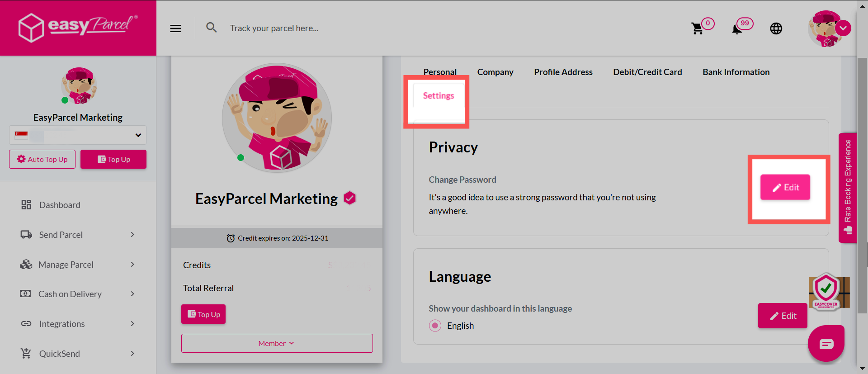
Task: Click the Dashboard grid icon
Action: [x=26, y=205]
